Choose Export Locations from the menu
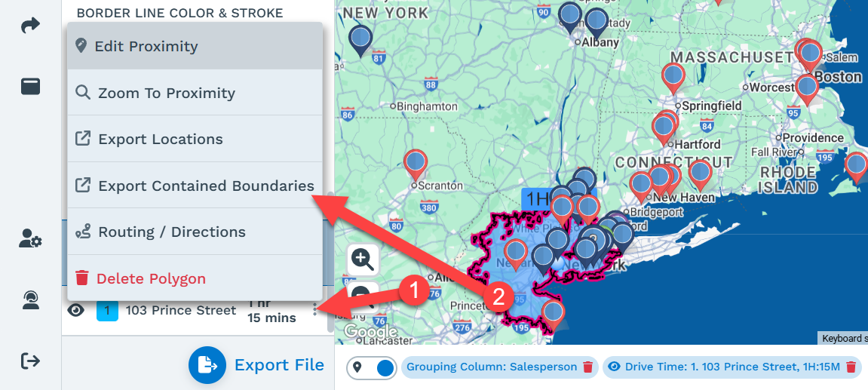Viewport: 868px width, 390px height. [x=195, y=139]
